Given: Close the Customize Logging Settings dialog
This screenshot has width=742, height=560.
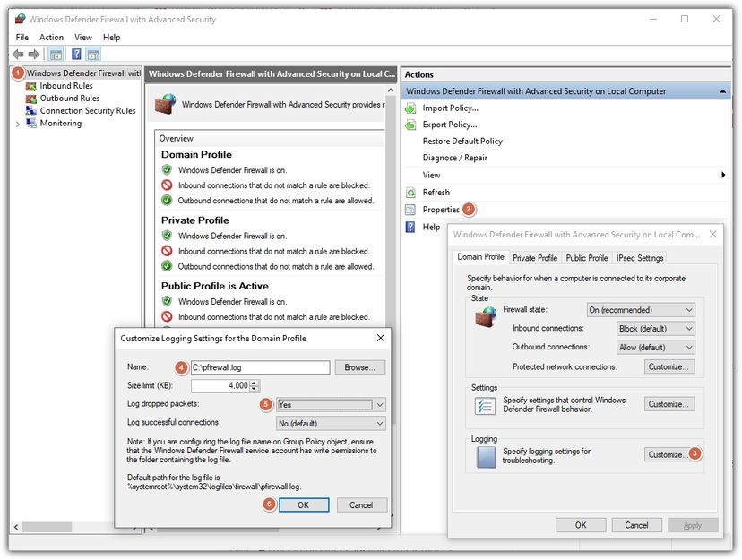Looking at the screenshot, I should (x=381, y=338).
